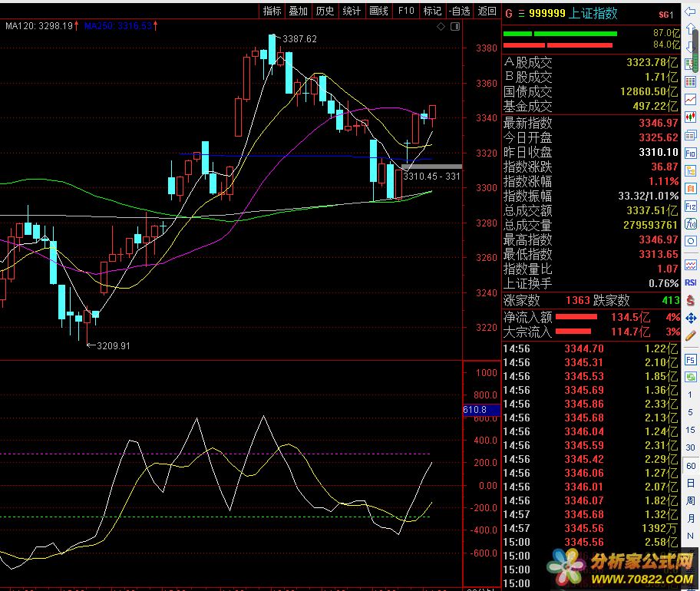Click the blue four-way move icon
The height and width of the screenshot is (591, 700).
(690, 318)
